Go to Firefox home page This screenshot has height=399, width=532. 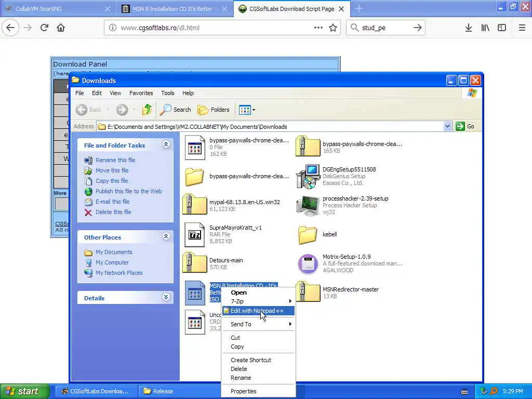[x=61, y=28]
